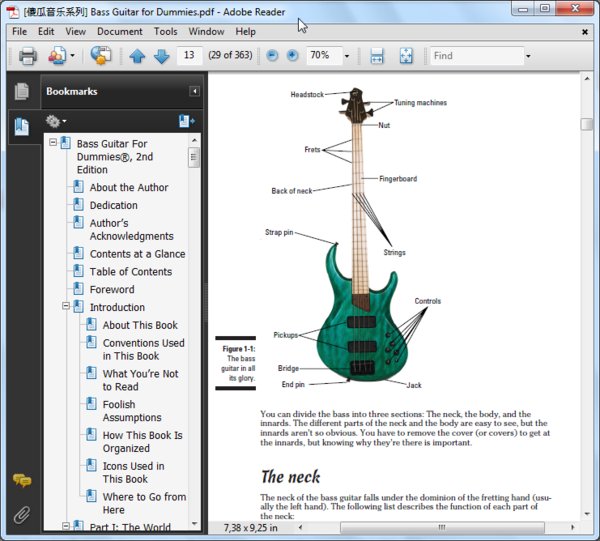The image size is (600, 541).
Task: Click the fit width scrolling icon
Action: pyautogui.click(x=377, y=56)
